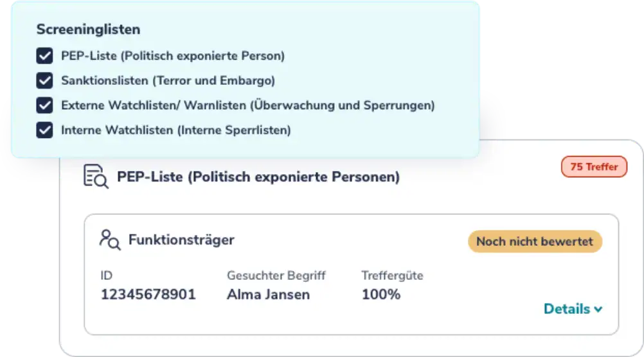Select the PEP-Liste (Politisch exponierte Person) label
The height and width of the screenshot is (357, 644).
coord(172,56)
